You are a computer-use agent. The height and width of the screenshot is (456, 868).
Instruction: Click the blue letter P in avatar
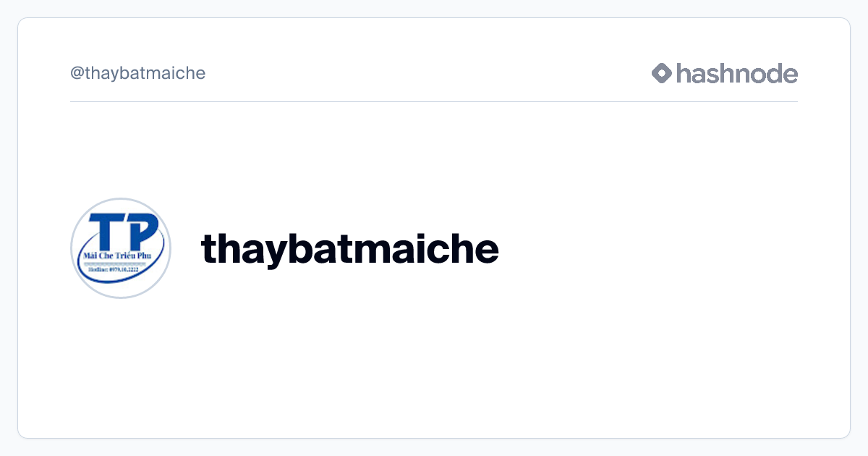[140, 229]
